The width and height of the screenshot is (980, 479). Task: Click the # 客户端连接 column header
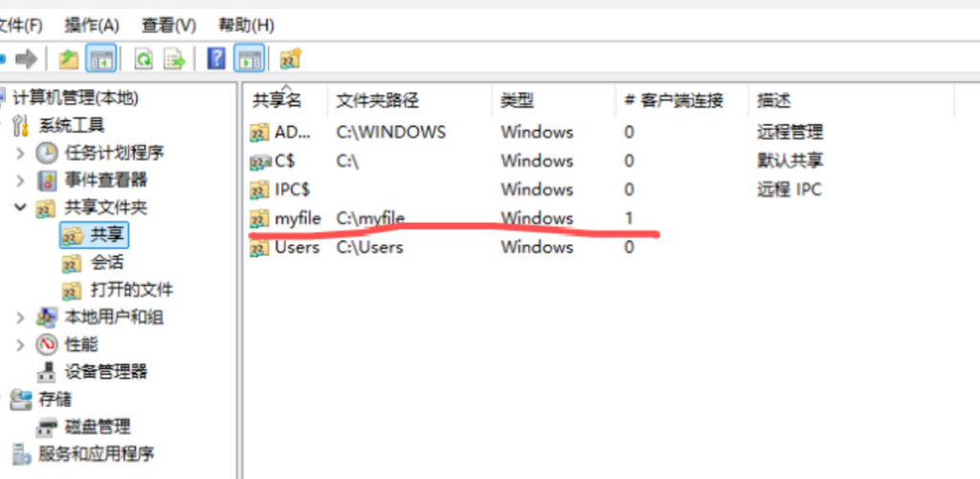[x=673, y=100]
